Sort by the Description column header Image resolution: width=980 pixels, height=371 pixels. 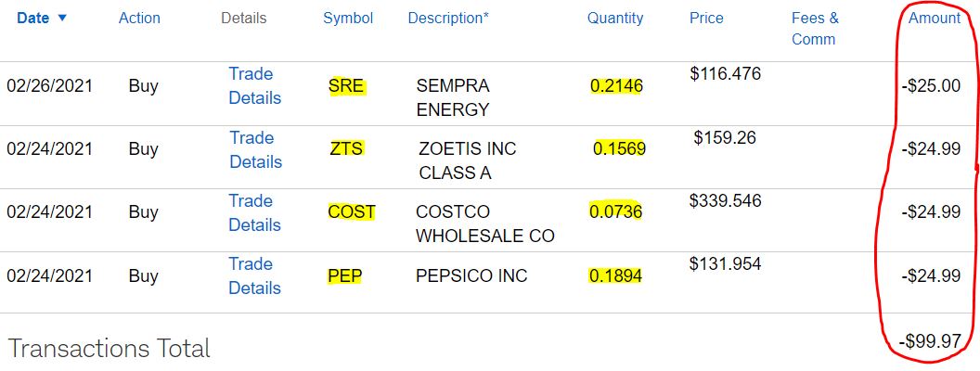(448, 19)
